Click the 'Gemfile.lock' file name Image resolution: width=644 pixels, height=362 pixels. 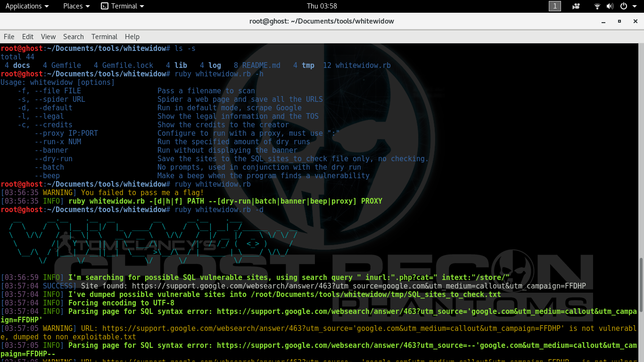point(128,66)
